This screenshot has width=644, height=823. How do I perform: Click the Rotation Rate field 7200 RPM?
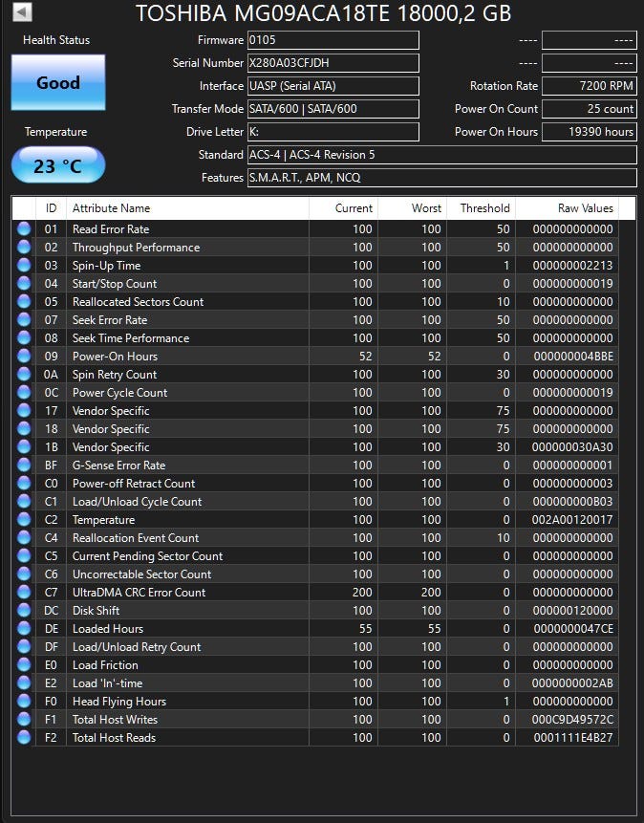tap(589, 86)
